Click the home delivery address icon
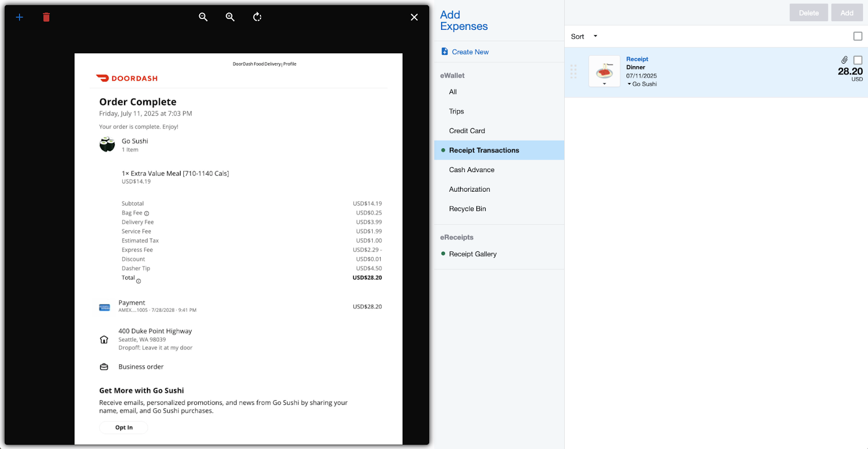 pyautogui.click(x=104, y=340)
